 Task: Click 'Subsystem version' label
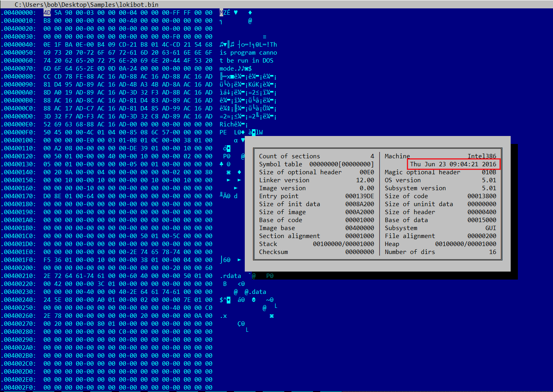(415, 188)
